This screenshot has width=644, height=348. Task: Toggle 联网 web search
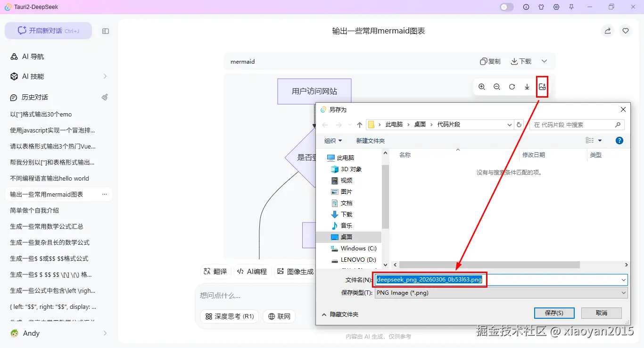point(279,316)
